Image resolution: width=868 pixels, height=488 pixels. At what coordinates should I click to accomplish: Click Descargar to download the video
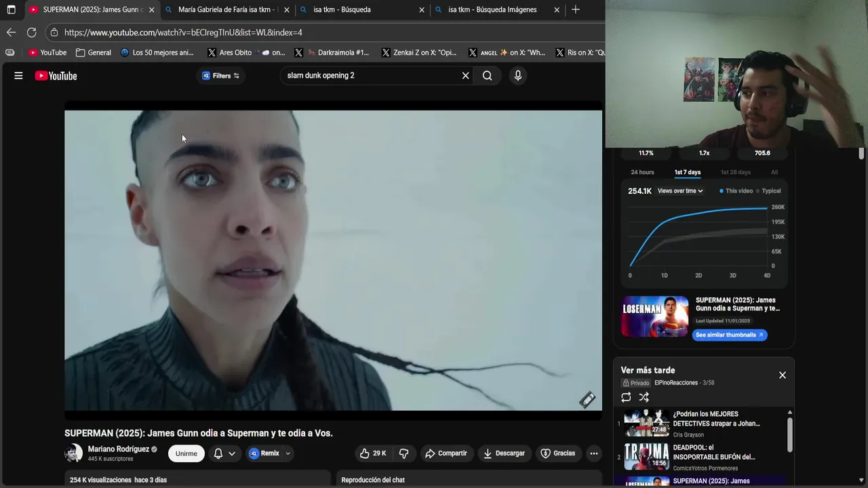coord(504,453)
